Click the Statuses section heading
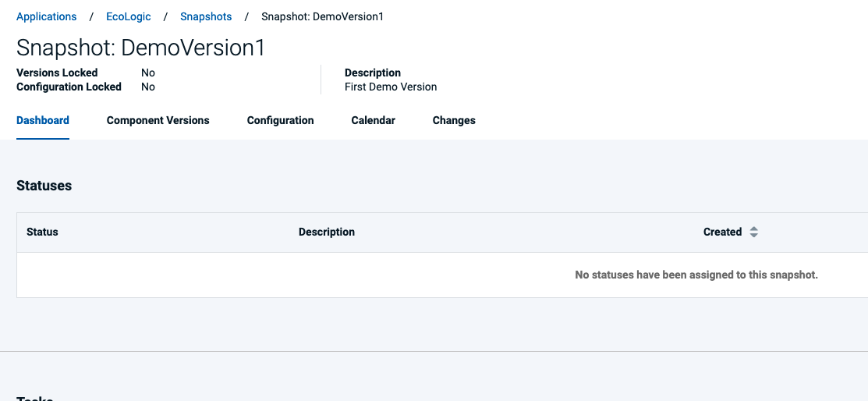The width and height of the screenshot is (868, 401). point(44,186)
